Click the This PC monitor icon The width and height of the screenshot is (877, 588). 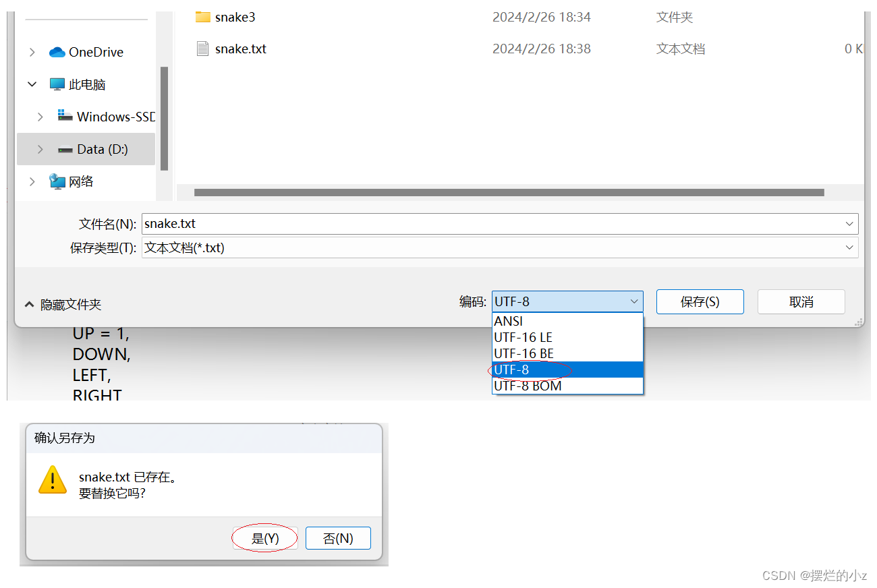[57, 84]
